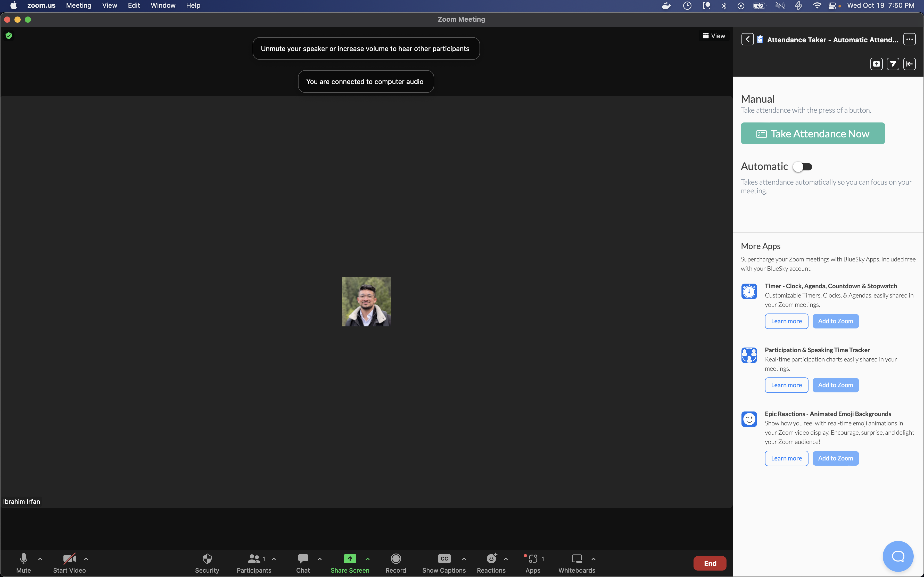924x577 pixels.
Task: Open the Attendance Taker more options menu
Action: (909, 39)
